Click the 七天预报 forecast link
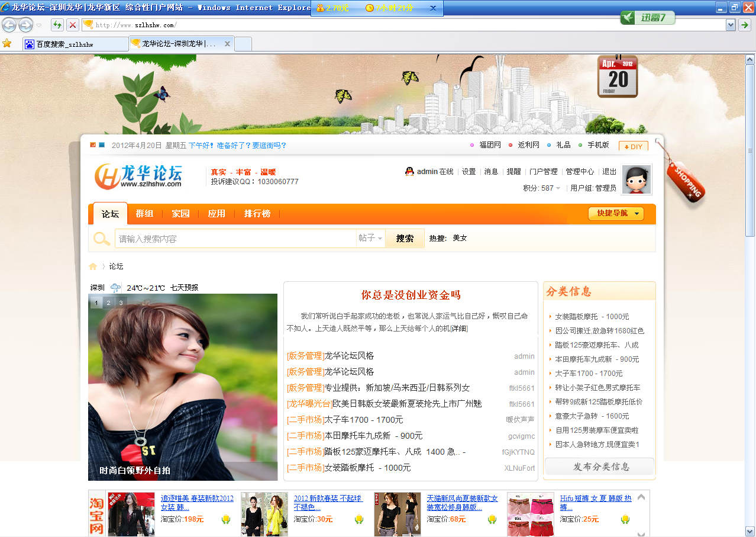The image size is (756, 537). (184, 288)
